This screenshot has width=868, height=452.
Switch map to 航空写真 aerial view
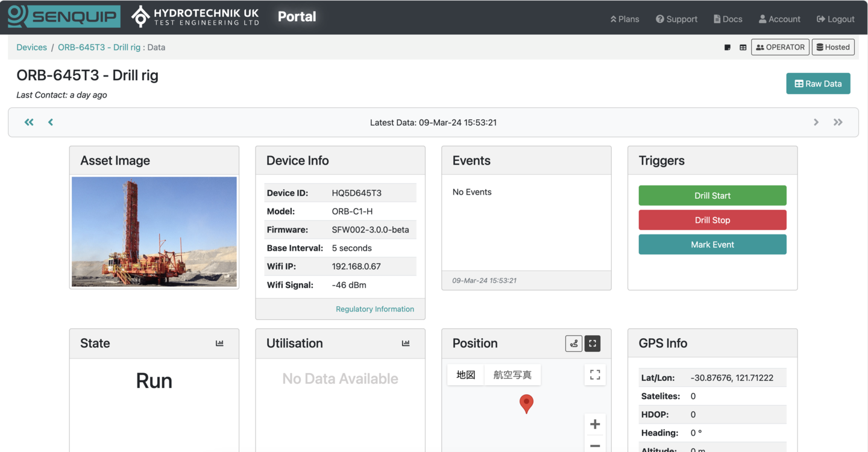(x=512, y=375)
